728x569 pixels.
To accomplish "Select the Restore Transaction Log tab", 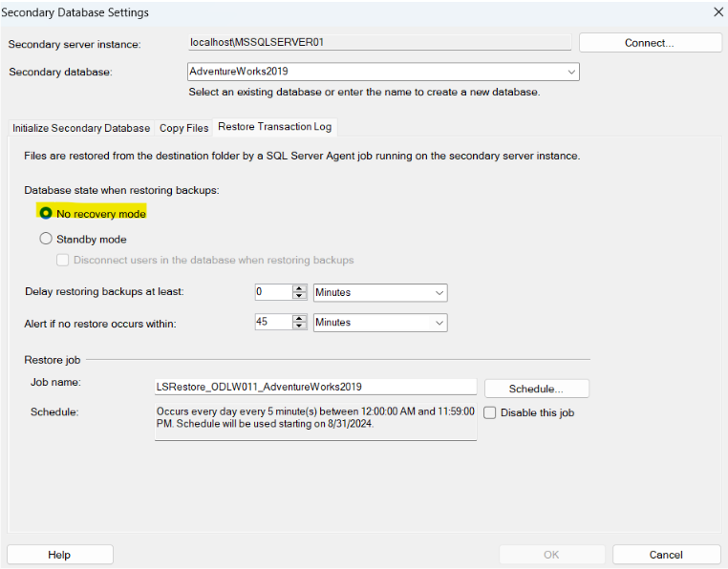I will (273, 127).
